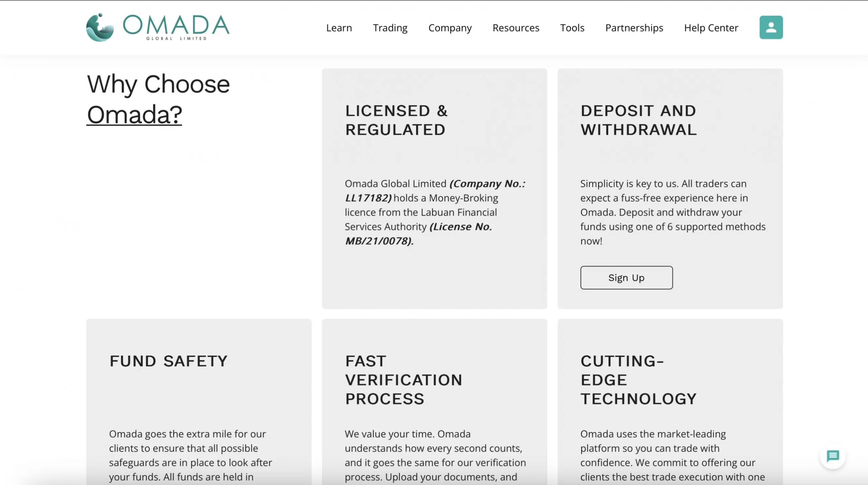Screen dimensions: 868x485
Task: Click the Cutting-Edge Technology card heading
Action: point(638,380)
